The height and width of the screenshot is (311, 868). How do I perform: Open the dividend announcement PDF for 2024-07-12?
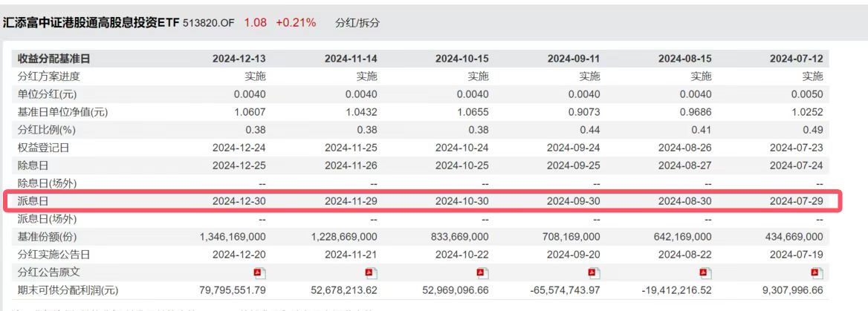(x=817, y=272)
